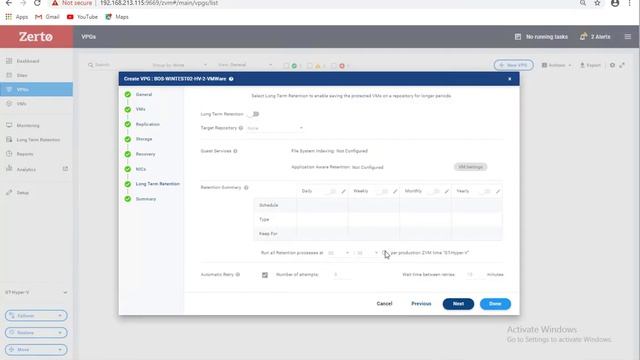Open the Reports icon in the sidebar

point(9,154)
